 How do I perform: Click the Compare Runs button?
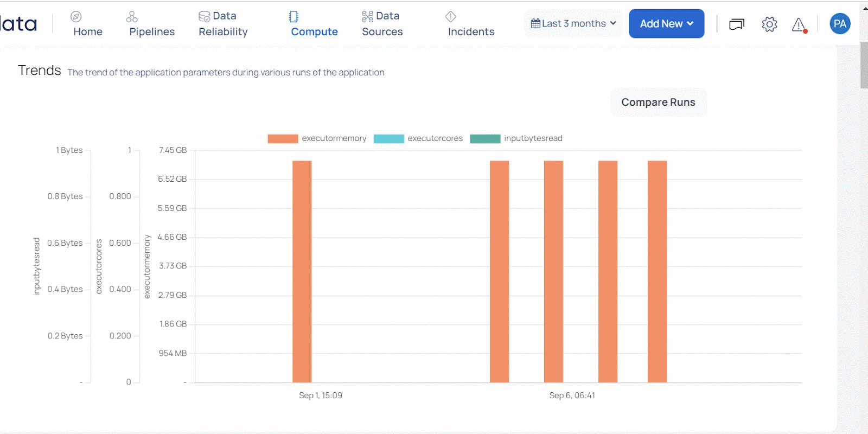[658, 103]
